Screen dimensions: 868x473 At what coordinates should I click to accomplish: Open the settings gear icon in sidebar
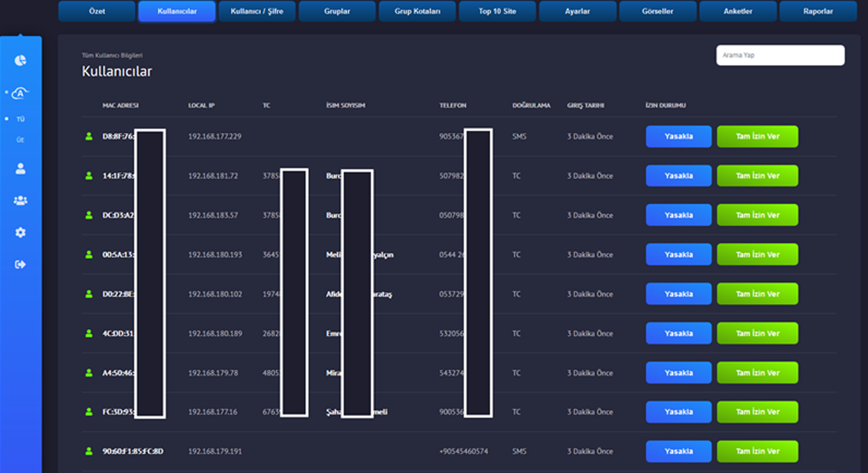pos(21,233)
